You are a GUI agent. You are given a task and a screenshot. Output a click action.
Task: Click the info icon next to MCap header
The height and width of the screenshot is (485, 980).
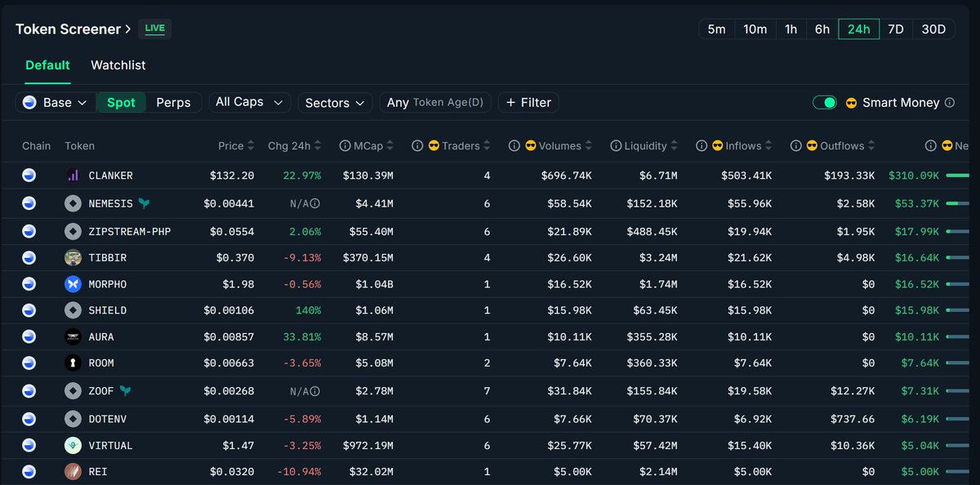point(344,146)
